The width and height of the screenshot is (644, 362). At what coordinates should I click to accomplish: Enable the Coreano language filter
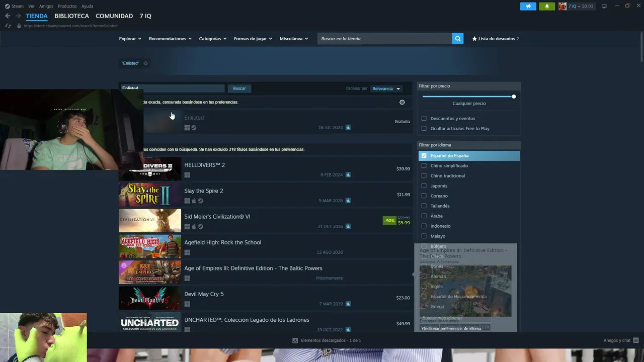click(x=424, y=196)
